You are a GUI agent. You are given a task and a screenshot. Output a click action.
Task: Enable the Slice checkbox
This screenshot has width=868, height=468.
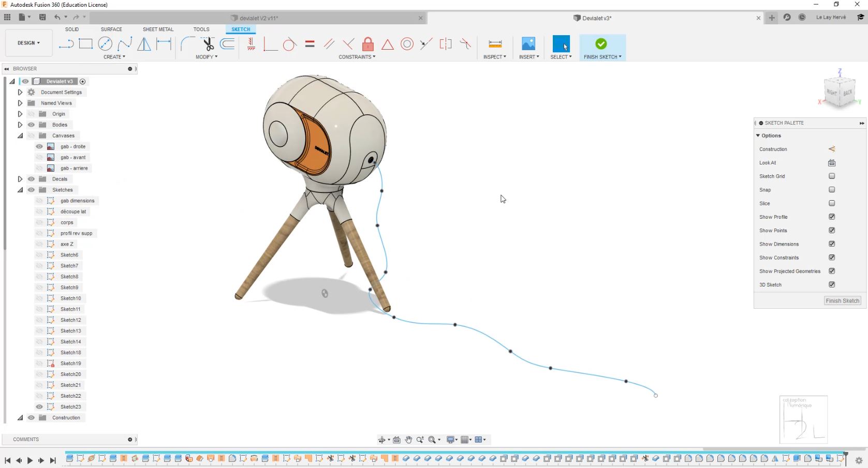point(832,203)
